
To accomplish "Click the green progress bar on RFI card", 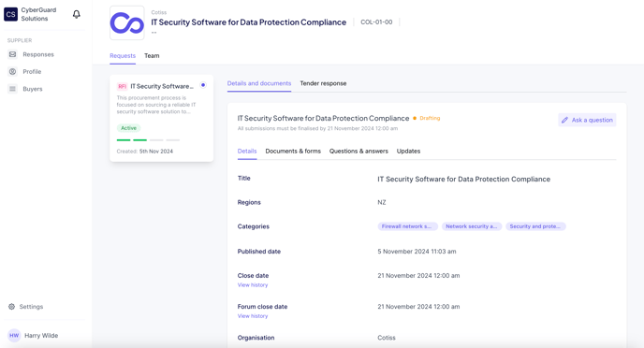I will (132, 140).
